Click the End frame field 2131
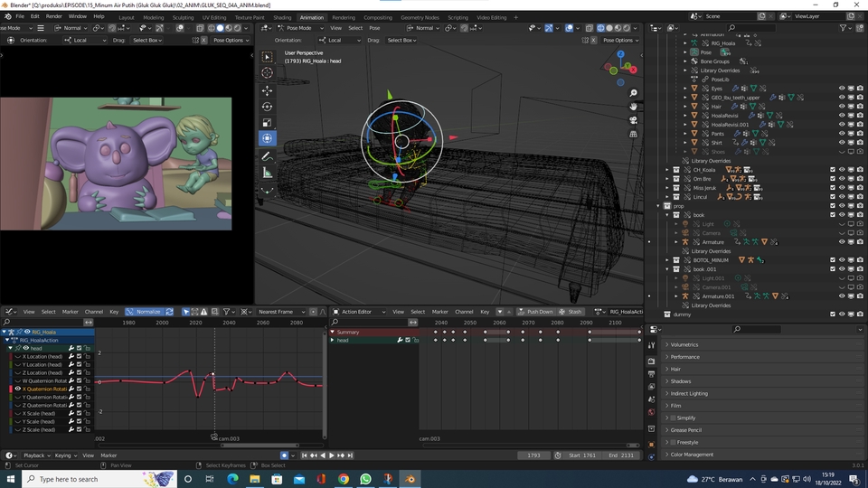This screenshot has width=868, height=488. point(620,455)
